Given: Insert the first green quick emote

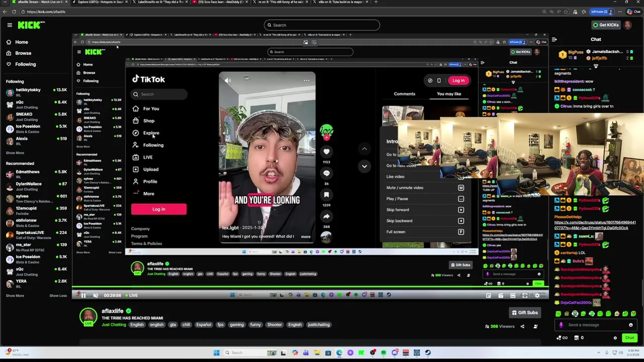Looking at the screenshot, I should 558,314.
